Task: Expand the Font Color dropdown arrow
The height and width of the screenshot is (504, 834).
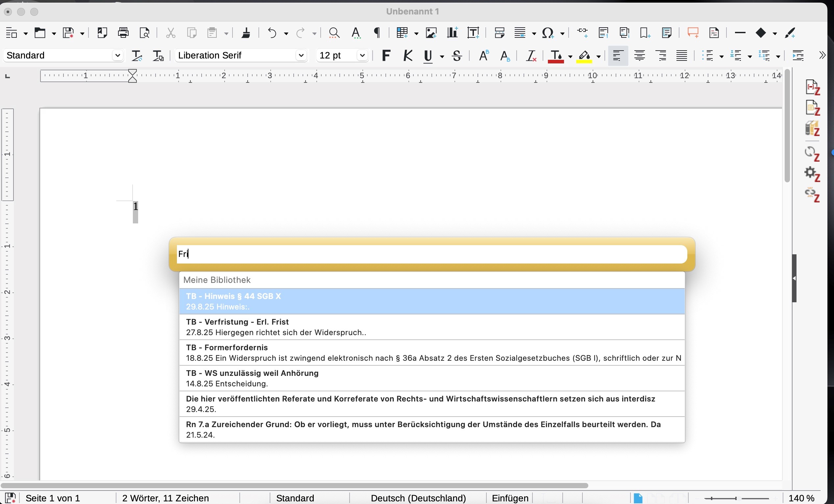Action: [570, 57]
